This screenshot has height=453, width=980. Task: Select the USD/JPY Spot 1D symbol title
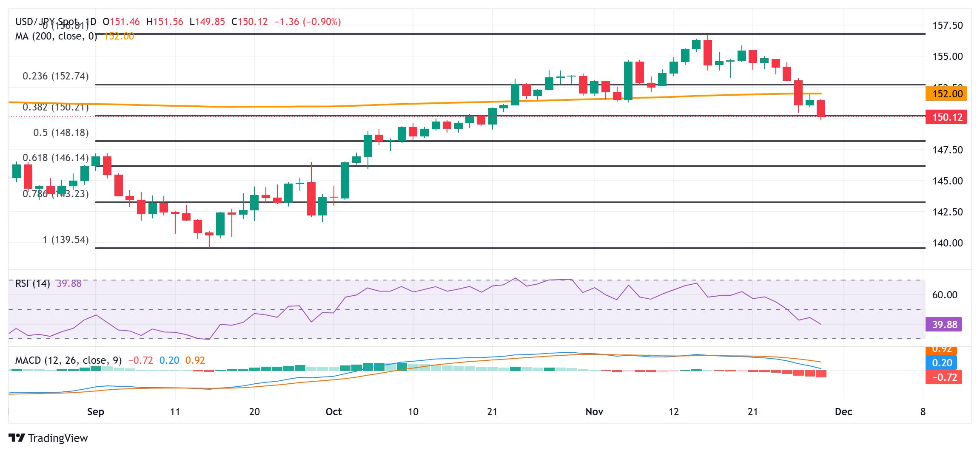click(56, 22)
